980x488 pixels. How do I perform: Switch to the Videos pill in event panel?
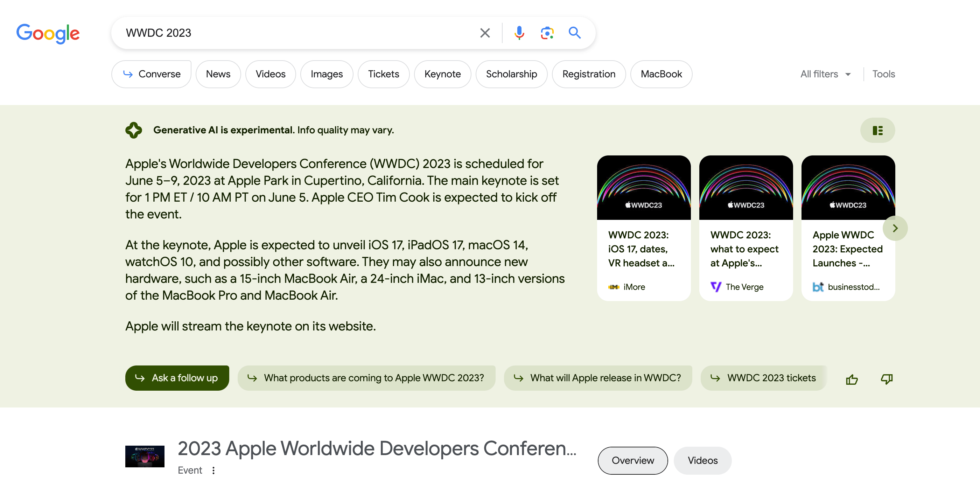(702, 461)
